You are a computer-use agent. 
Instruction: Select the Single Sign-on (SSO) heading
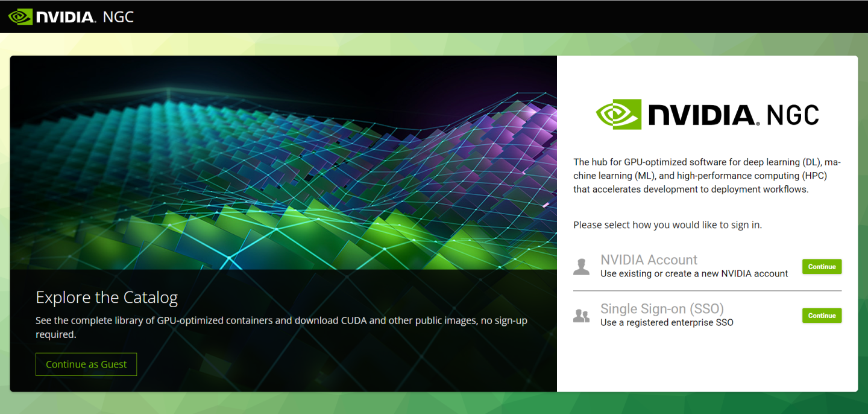pyautogui.click(x=662, y=309)
